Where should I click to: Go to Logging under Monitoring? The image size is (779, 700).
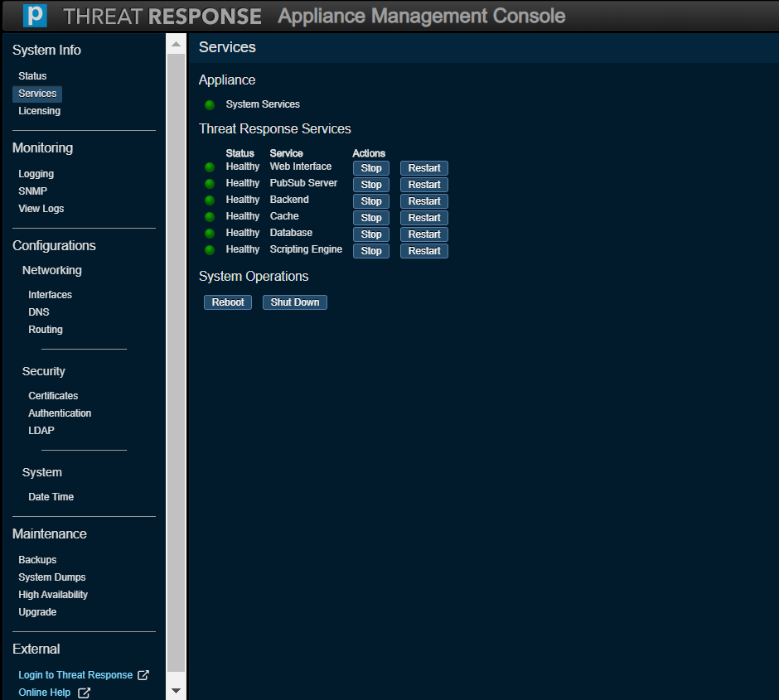36,174
